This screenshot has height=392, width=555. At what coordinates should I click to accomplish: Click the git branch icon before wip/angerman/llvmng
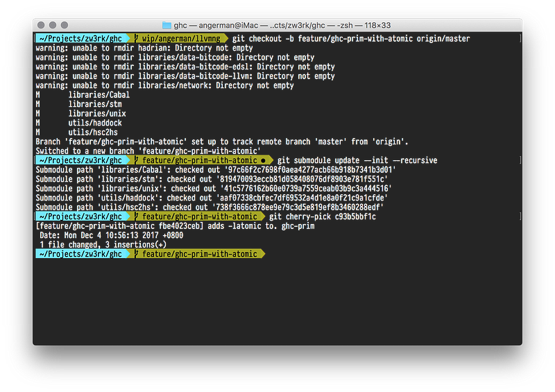(x=137, y=38)
